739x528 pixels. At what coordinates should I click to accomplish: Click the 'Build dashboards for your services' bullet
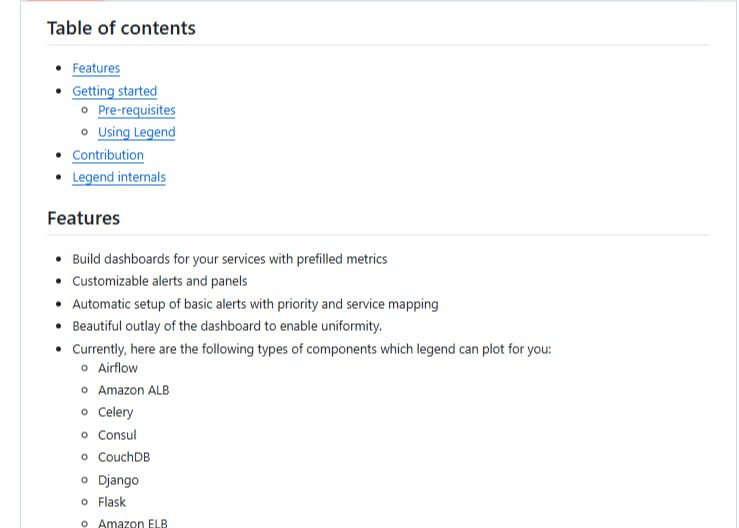[x=229, y=259]
